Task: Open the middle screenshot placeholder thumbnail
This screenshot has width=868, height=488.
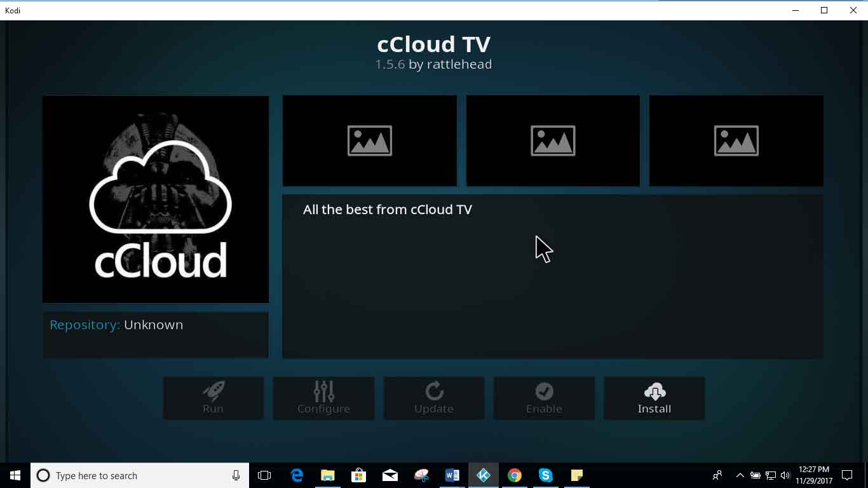Action: pos(553,141)
